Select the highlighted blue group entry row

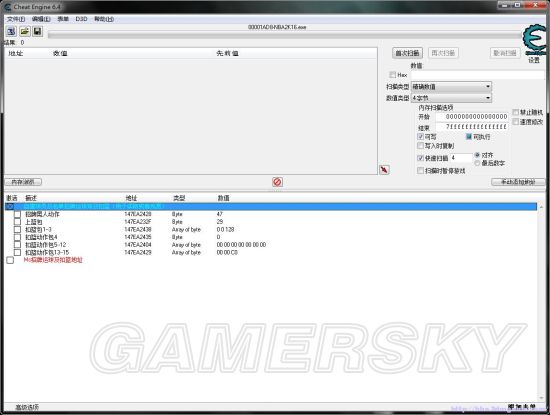pyautogui.click(x=271, y=206)
